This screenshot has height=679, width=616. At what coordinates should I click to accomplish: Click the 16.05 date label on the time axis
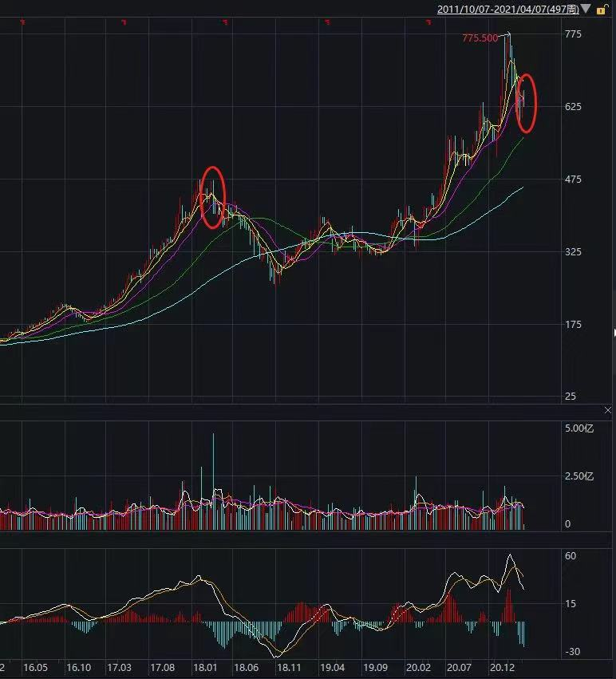tap(36, 667)
